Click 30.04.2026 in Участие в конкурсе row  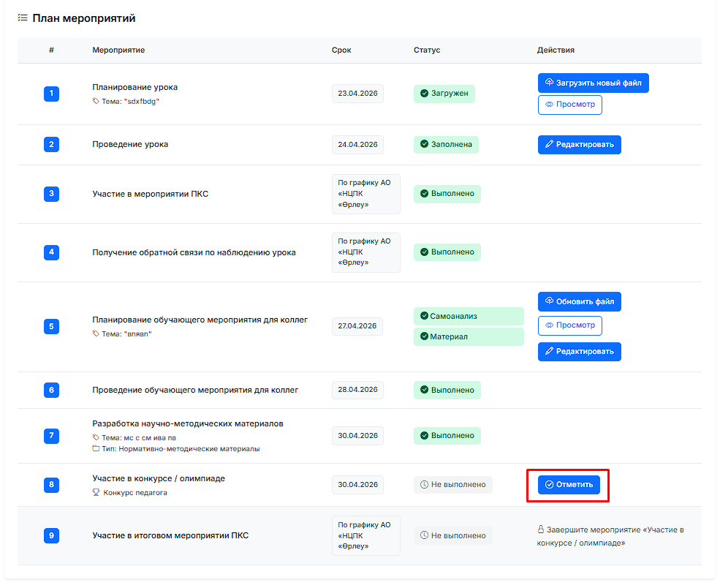(x=357, y=485)
